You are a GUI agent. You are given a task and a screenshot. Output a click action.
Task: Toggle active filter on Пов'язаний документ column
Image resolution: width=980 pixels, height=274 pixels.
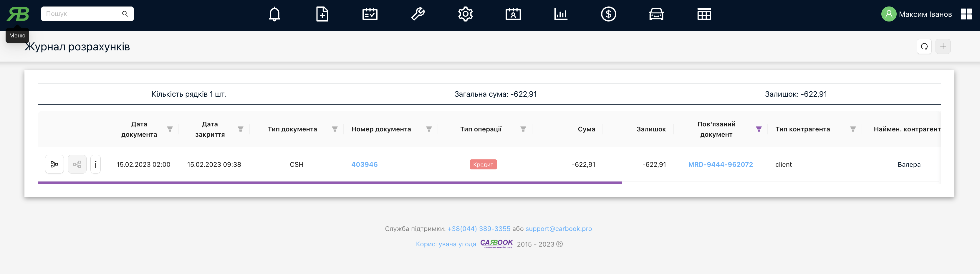pyautogui.click(x=759, y=129)
